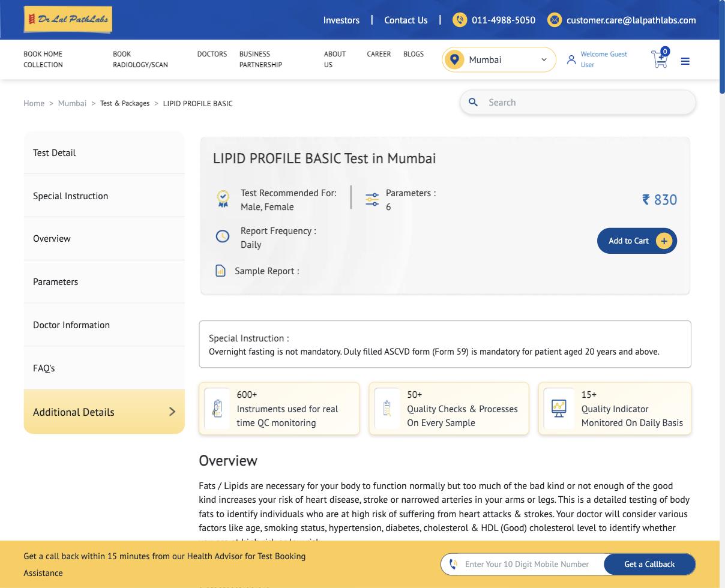Screen dimensions: 725x588
Task: Open the Blogs menu item
Action: click(414, 54)
